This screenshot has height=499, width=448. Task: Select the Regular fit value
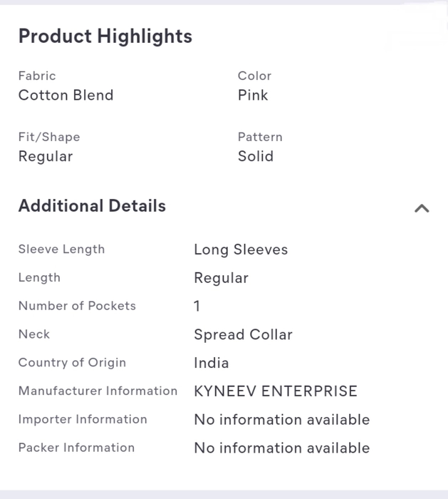coord(46,157)
